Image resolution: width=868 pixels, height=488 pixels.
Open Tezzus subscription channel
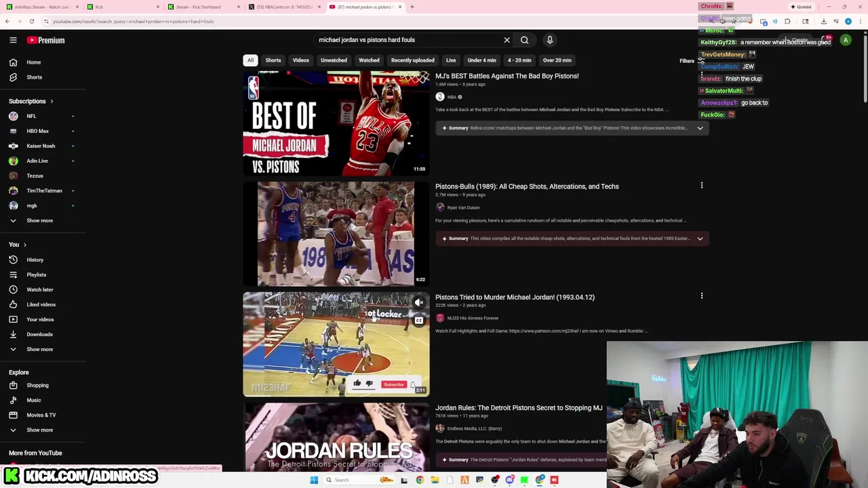(x=43, y=176)
